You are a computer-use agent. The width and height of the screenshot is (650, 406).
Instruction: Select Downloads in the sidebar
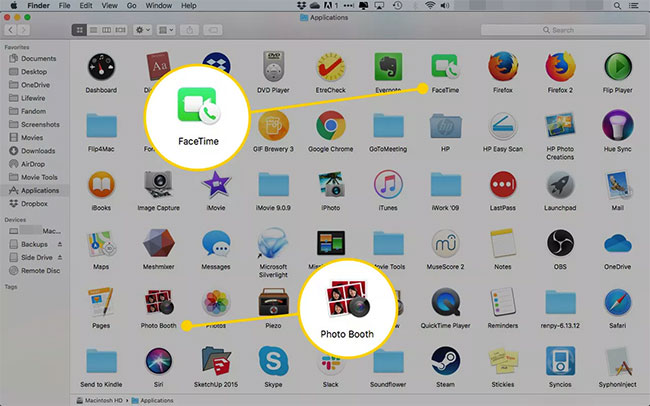(x=38, y=150)
